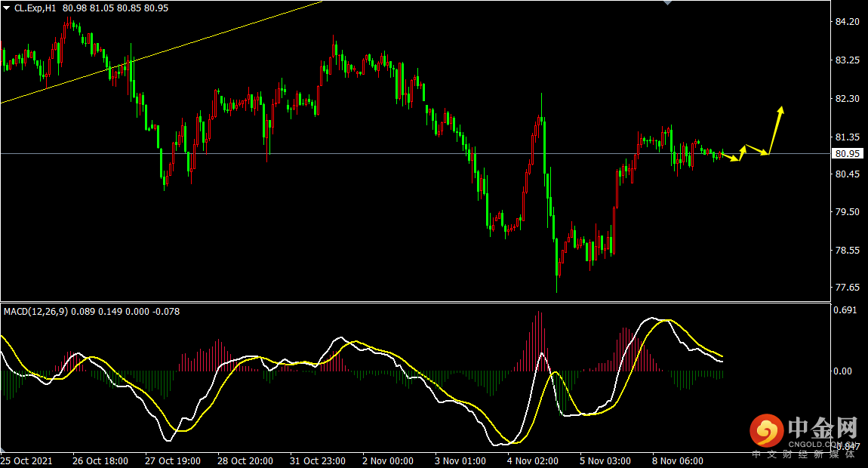Click the CL.Exp,H1 symbol title
The width and height of the screenshot is (868, 468).
pyautogui.click(x=35, y=8)
